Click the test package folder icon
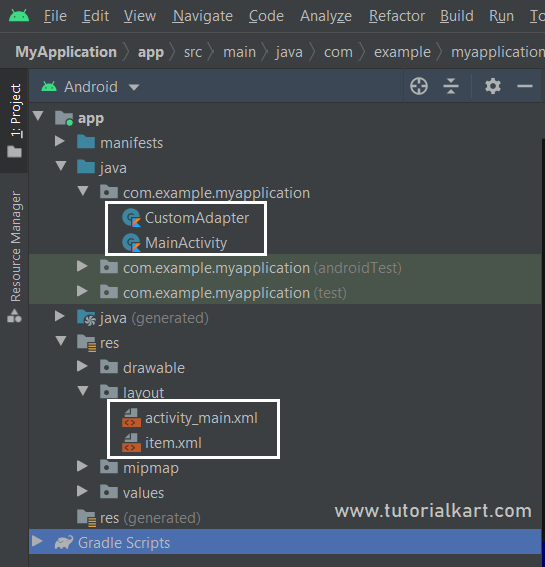The image size is (545, 567). (109, 292)
